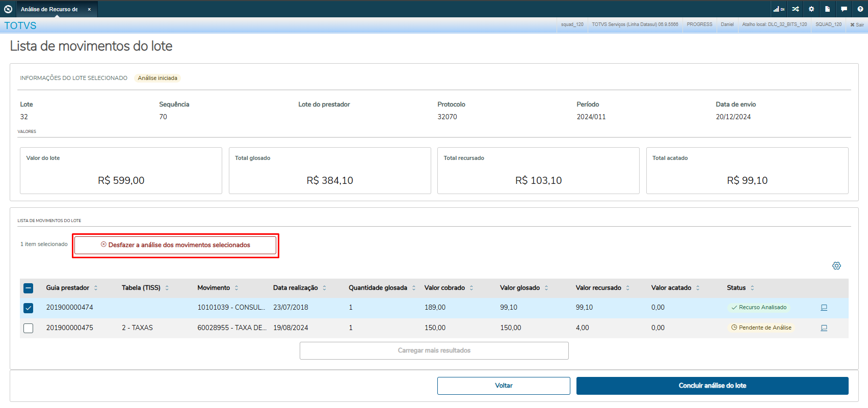Click the Total acatado R$ 99,10 card
868x408 pixels.
coord(747,171)
